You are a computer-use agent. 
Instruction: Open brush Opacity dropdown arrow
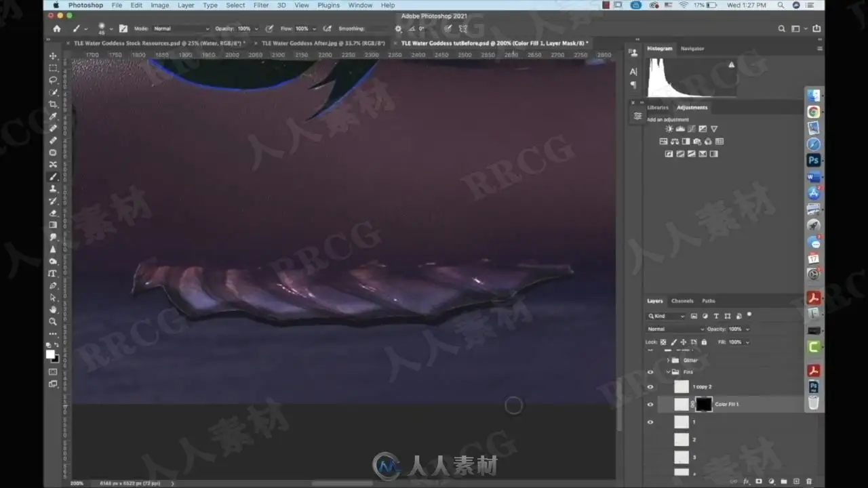click(x=256, y=29)
